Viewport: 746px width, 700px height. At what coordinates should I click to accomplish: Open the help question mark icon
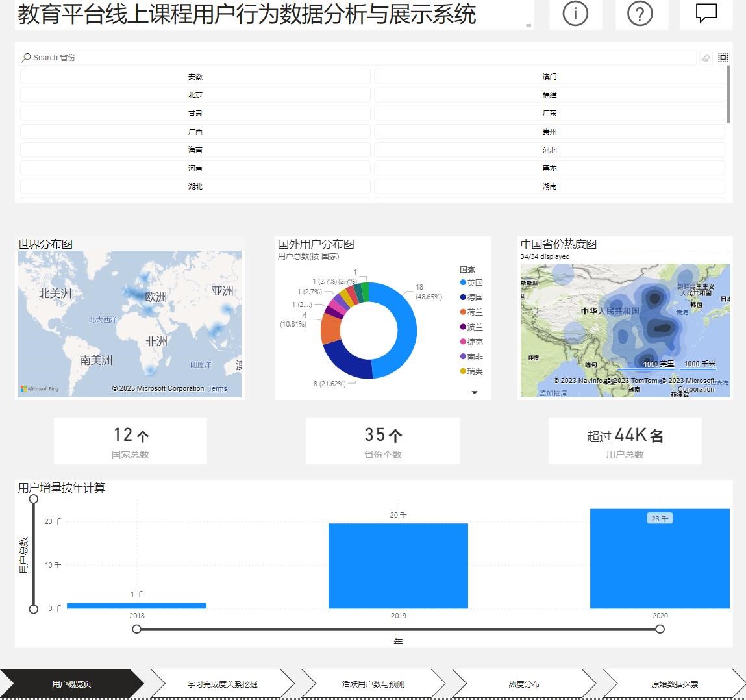(640, 14)
